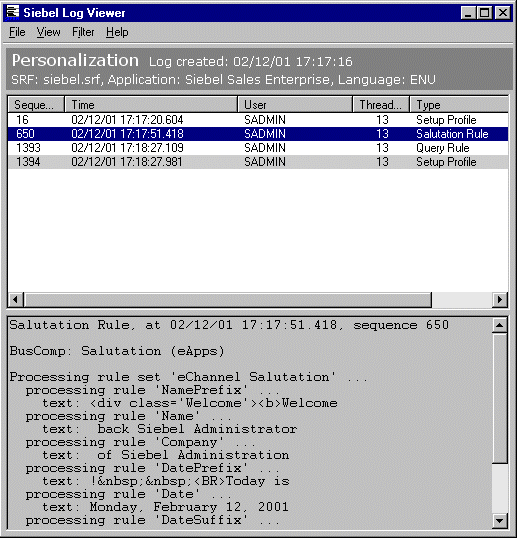Click the 'text: back Siebel Administrator' line

pyautogui.click(x=169, y=429)
